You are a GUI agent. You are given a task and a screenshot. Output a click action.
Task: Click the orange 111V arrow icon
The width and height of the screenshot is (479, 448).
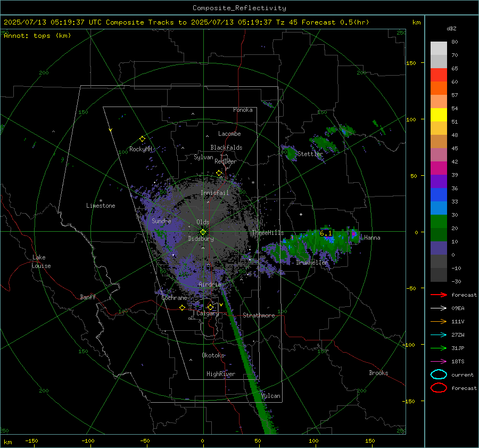click(439, 321)
